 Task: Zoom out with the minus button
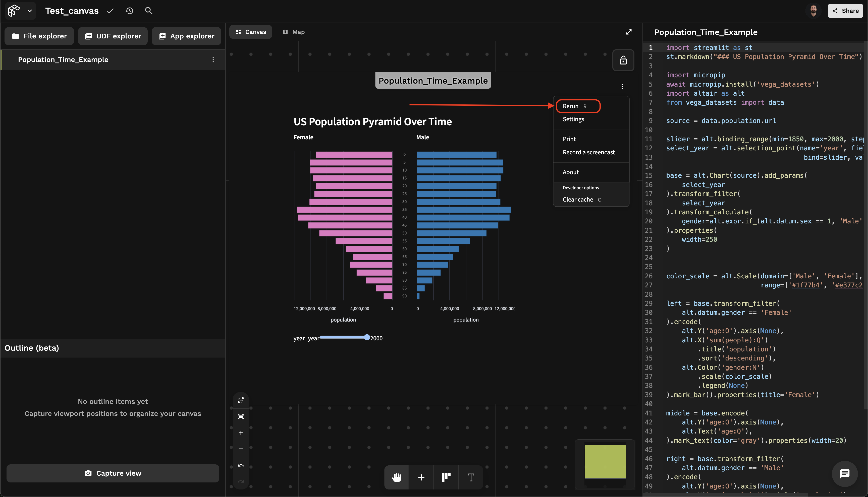(x=241, y=449)
